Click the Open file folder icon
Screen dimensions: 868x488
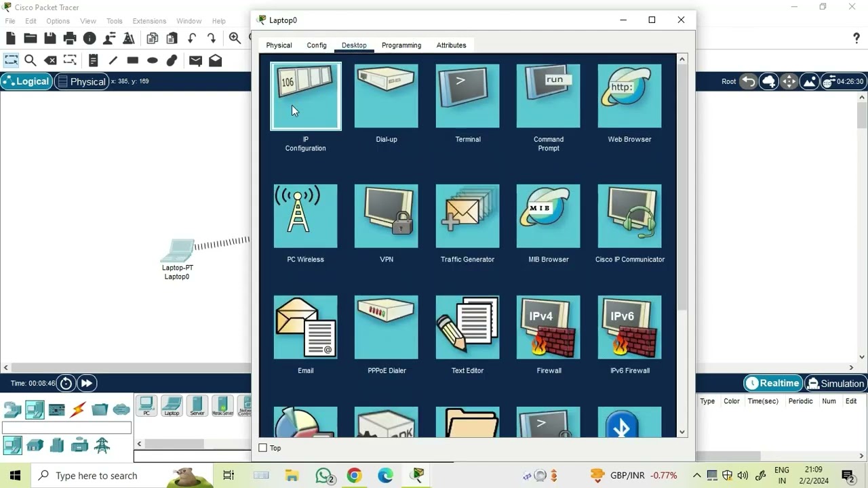(x=31, y=39)
